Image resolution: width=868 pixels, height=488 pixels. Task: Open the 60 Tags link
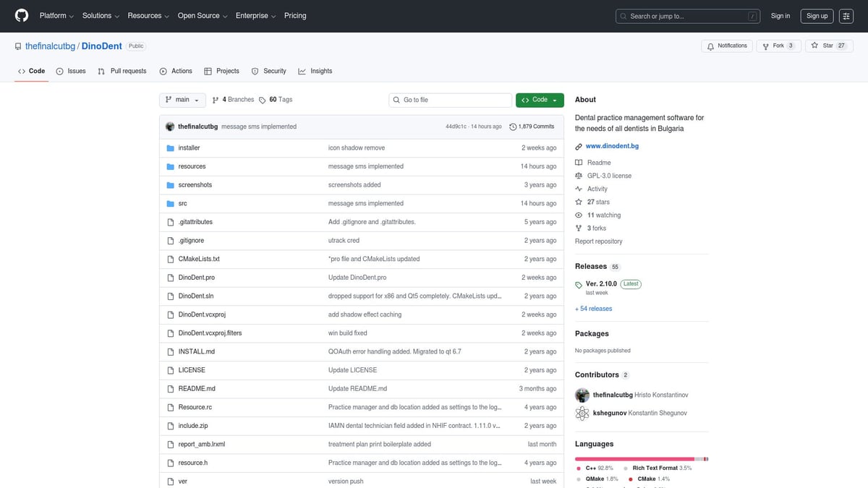tap(276, 100)
